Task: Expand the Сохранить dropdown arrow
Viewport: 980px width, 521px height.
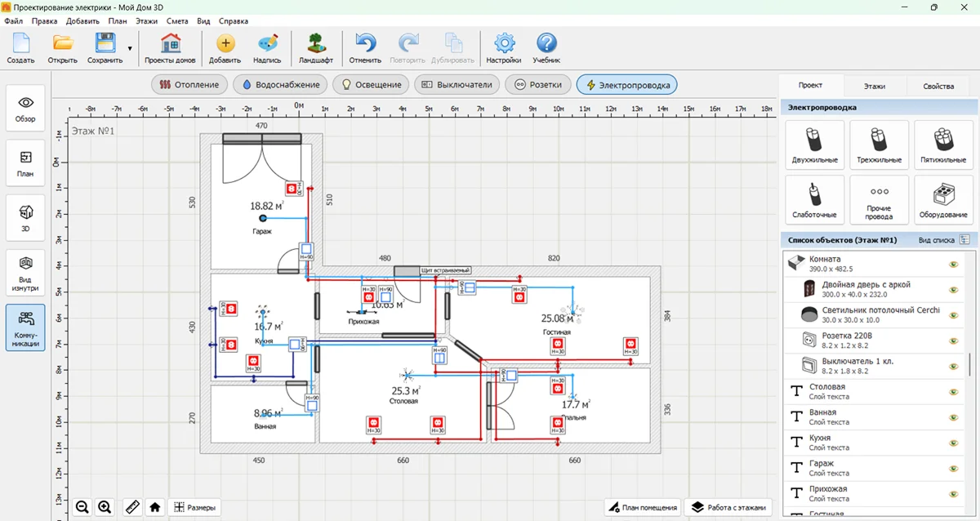Action: (130, 48)
